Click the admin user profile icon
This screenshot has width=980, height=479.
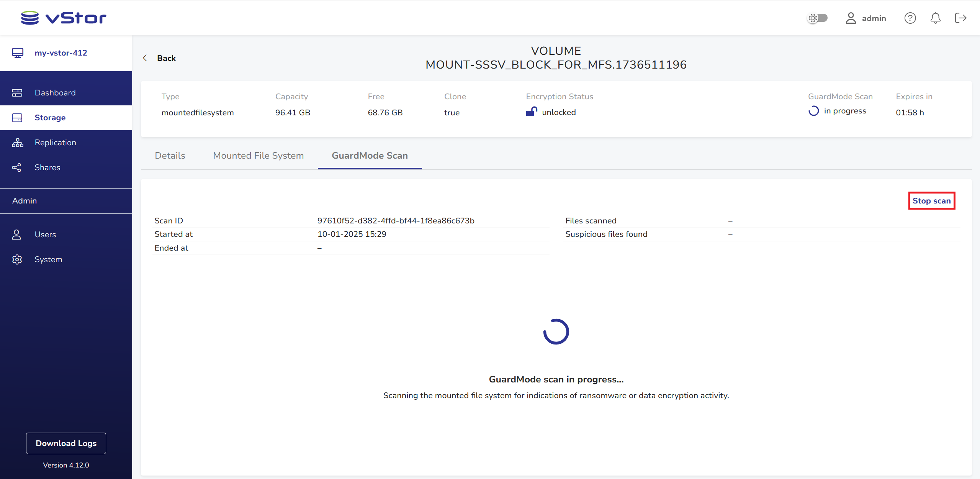tap(851, 18)
